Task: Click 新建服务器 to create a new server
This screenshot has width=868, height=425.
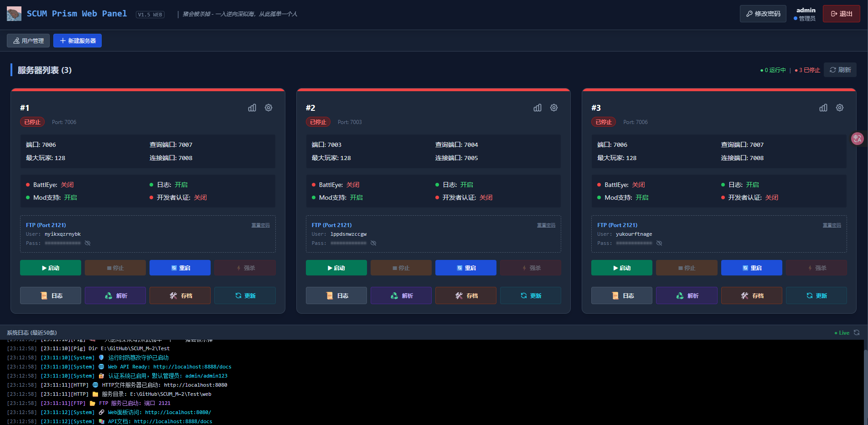Action: (x=77, y=41)
